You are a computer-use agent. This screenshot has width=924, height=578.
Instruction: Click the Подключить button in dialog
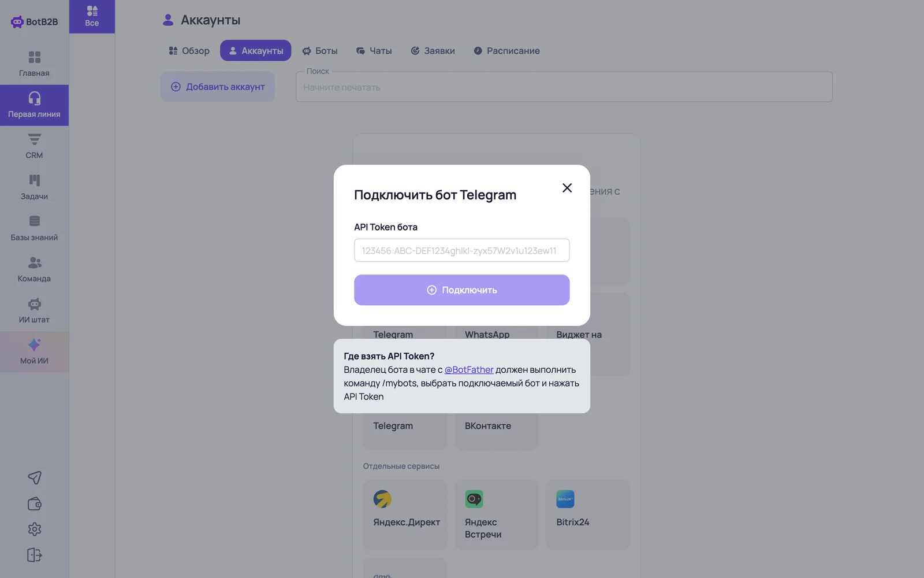(461, 290)
